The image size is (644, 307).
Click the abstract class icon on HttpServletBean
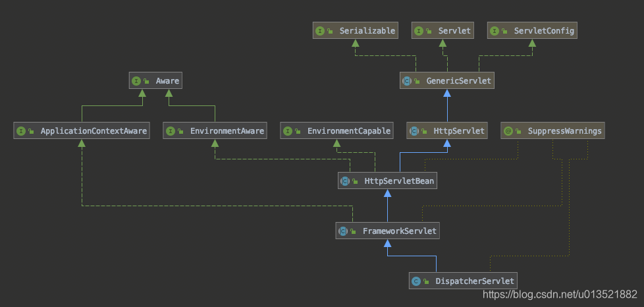pyautogui.click(x=344, y=181)
